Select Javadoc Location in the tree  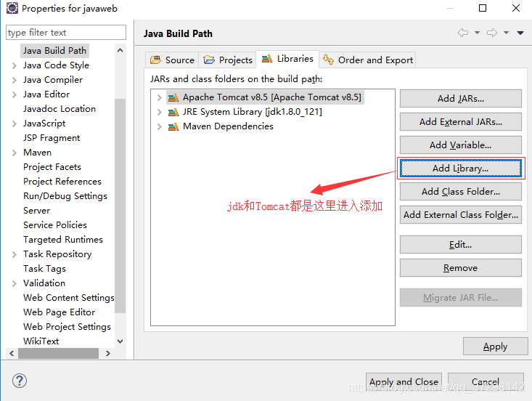point(60,109)
